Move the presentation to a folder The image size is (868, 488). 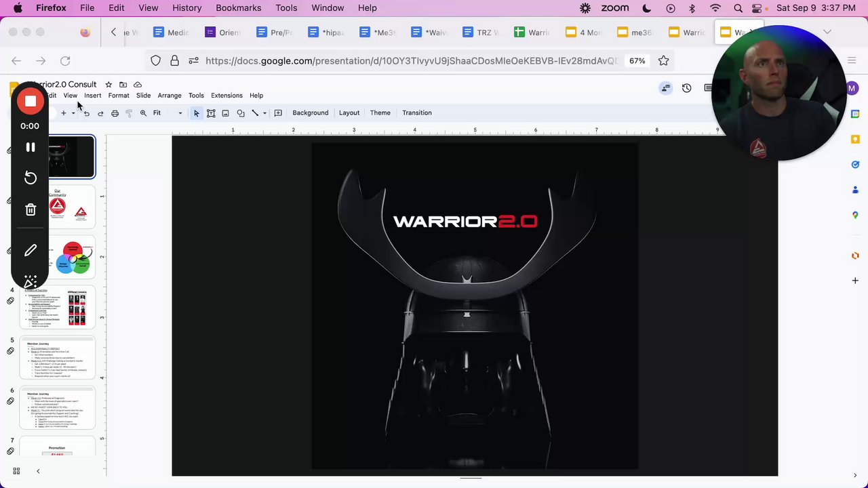point(123,85)
